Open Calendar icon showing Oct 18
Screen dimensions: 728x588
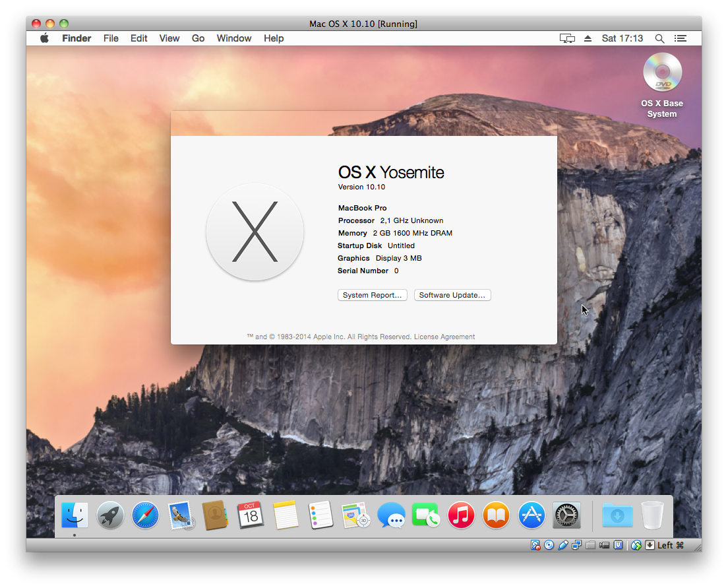(251, 515)
